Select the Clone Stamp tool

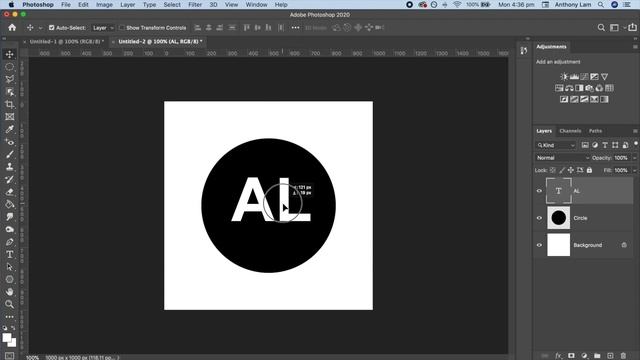tap(9, 167)
